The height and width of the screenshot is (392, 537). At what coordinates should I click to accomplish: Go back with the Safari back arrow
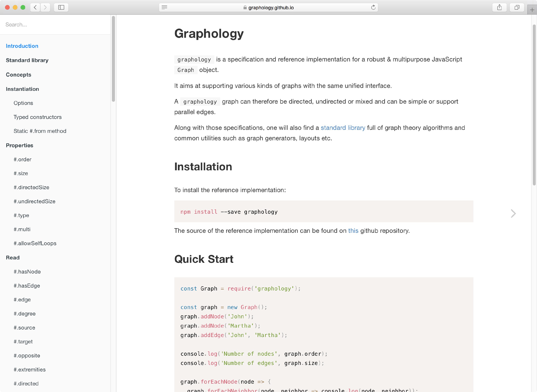[x=35, y=7]
